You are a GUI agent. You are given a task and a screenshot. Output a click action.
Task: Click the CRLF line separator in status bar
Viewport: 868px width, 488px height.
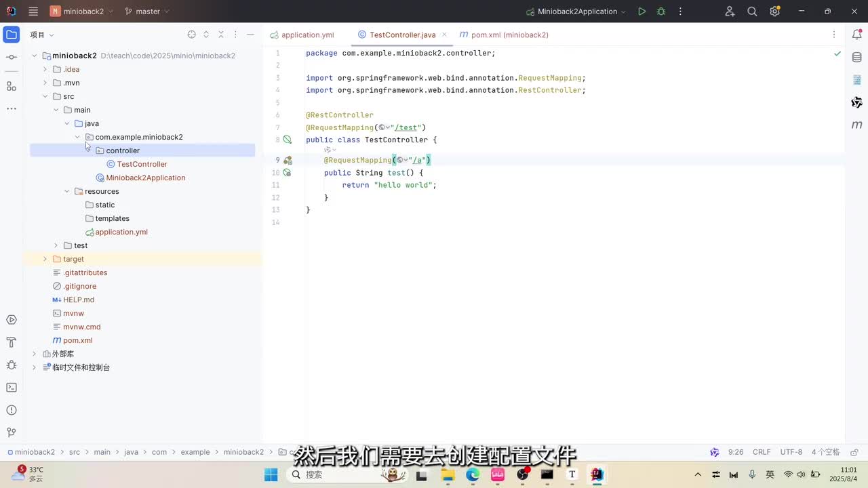[x=762, y=452]
